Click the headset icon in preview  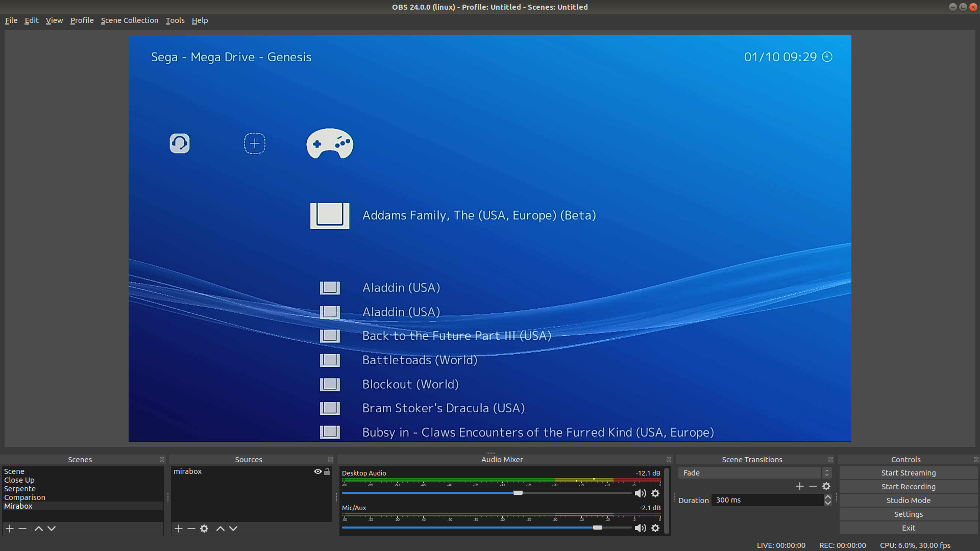(180, 143)
